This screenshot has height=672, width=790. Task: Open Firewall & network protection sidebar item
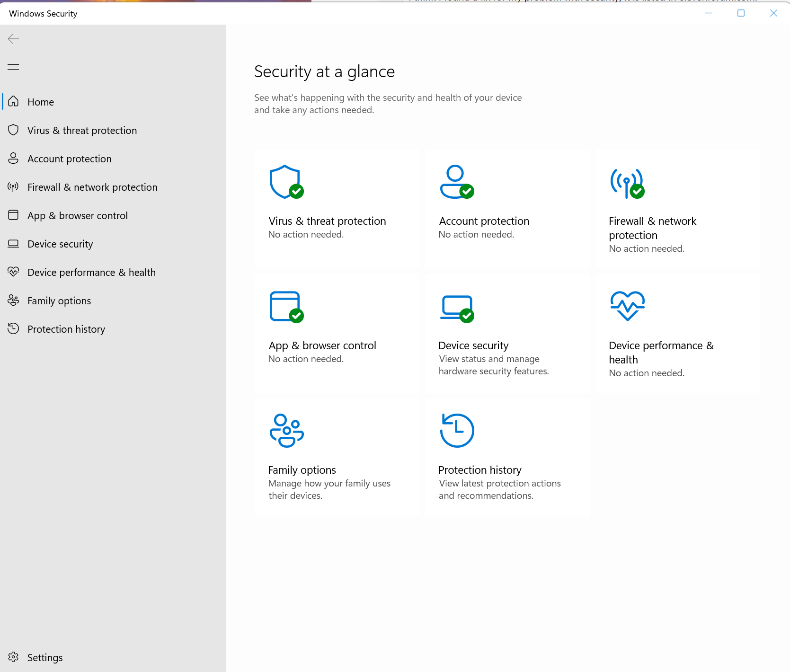pyautogui.click(x=113, y=187)
